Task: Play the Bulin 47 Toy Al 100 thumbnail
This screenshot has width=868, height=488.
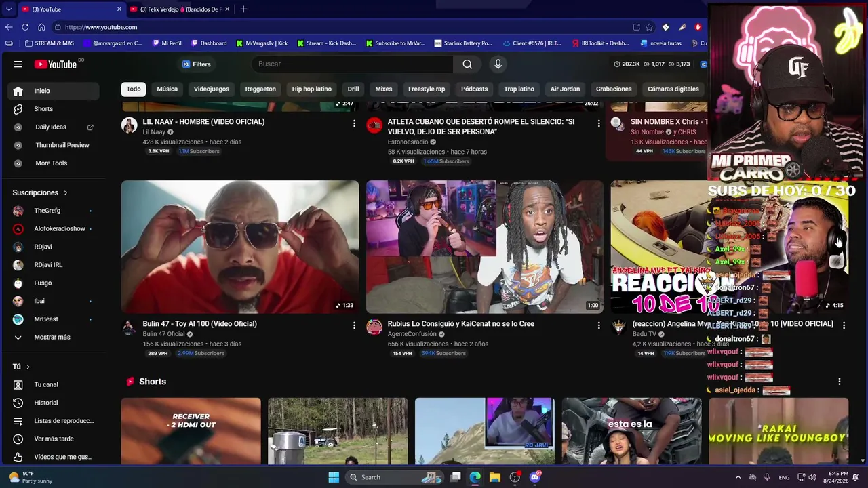Action: point(240,247)
